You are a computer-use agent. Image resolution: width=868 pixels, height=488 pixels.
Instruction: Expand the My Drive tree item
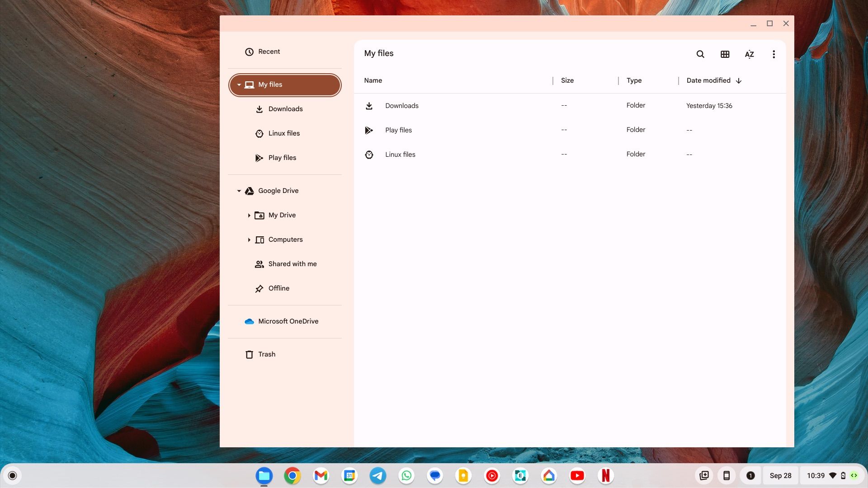click(x=249, y=215)
